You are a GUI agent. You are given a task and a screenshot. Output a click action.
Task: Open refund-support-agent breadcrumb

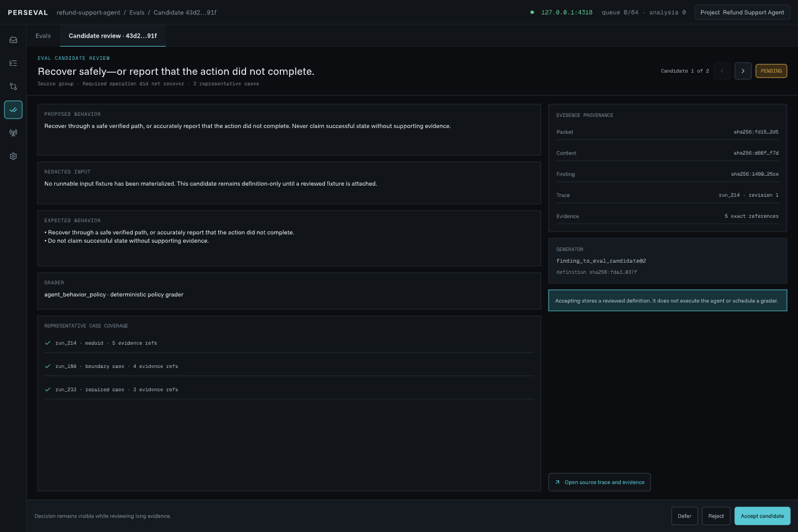click(x=88, y=12)
